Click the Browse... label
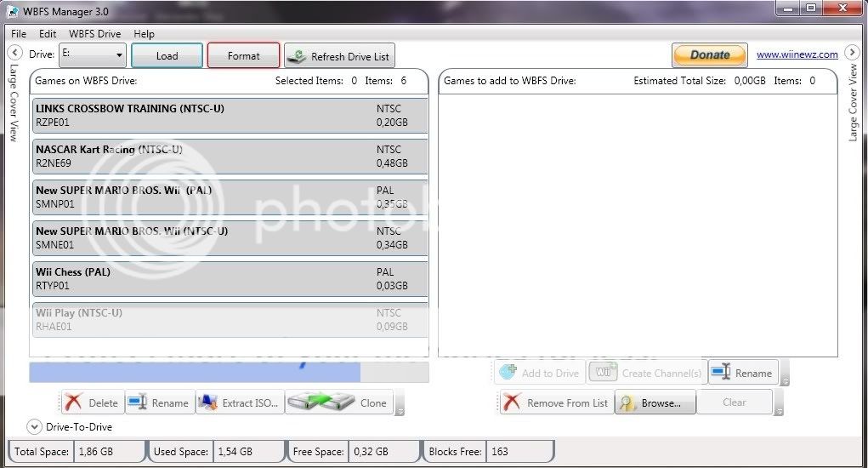This screenshot has width=868, height=468. [661, 403]
